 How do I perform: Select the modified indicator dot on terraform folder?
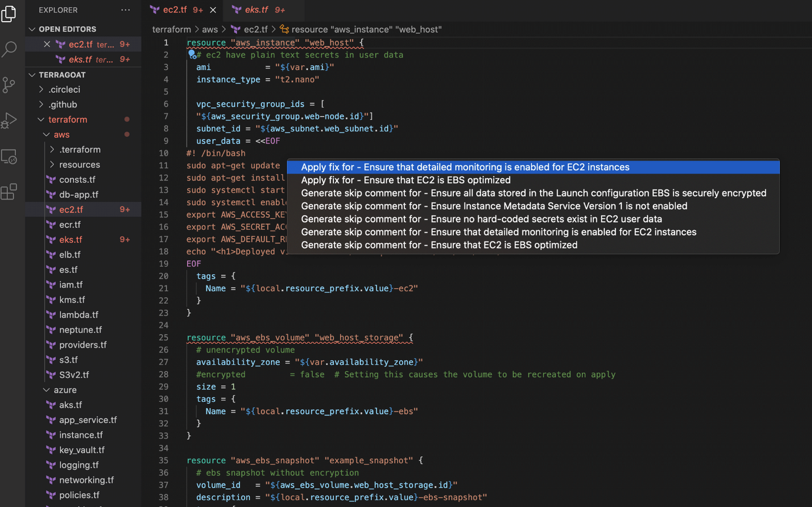pos(127,119)
